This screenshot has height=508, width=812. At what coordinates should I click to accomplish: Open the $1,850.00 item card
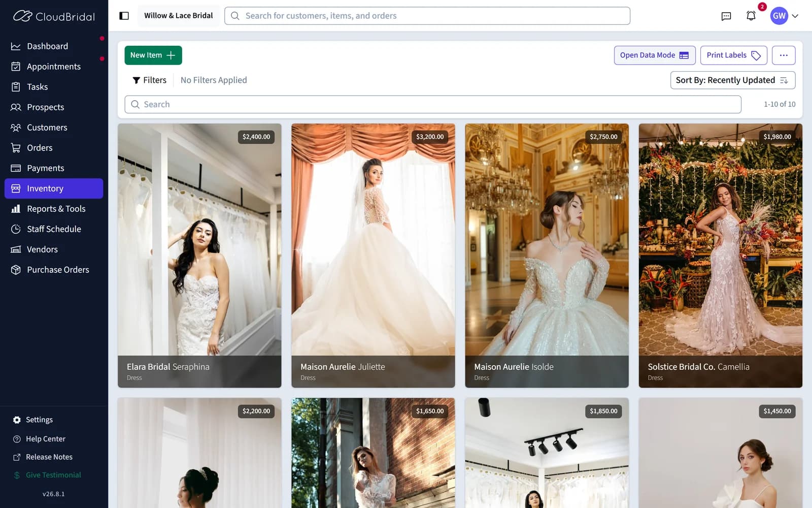pyautogui.click(x=547, y=453)
